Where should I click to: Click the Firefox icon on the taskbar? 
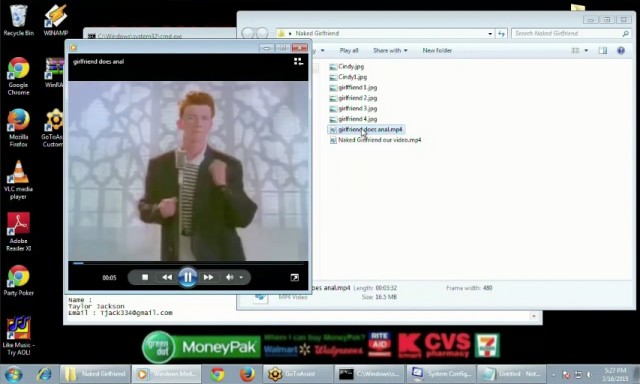pos(247,374)
